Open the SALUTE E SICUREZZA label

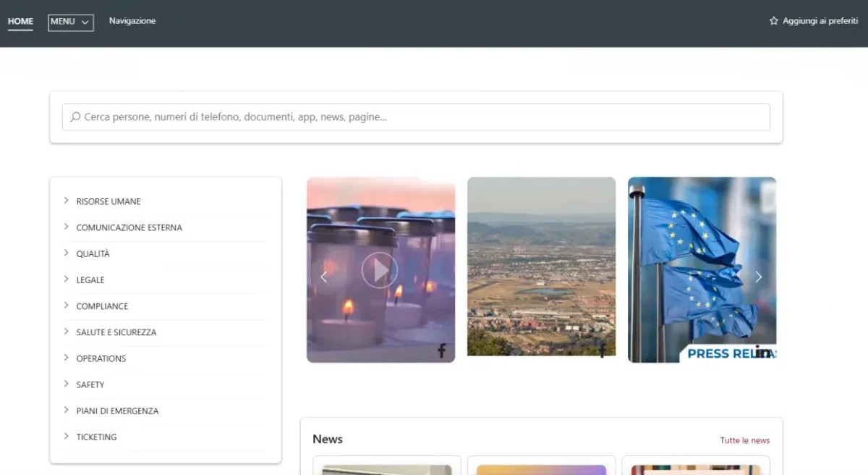116,332
